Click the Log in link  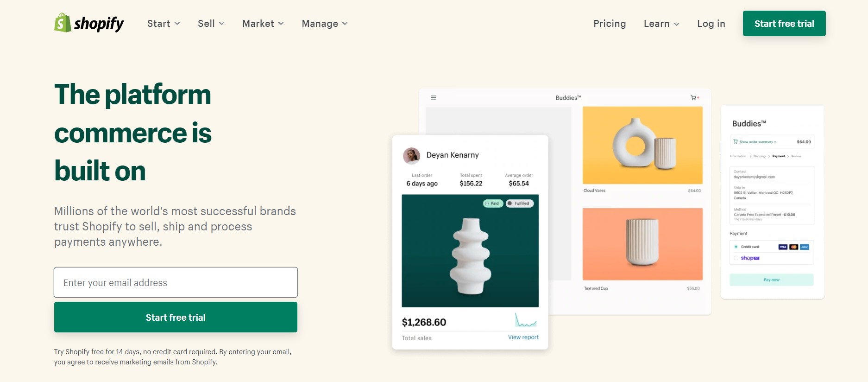(x=711, y=24)
